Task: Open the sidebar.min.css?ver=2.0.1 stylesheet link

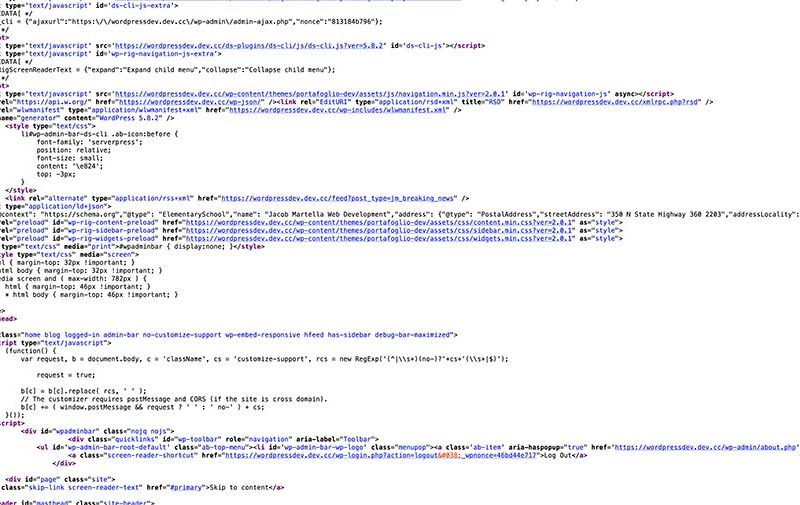Action: 380,231
